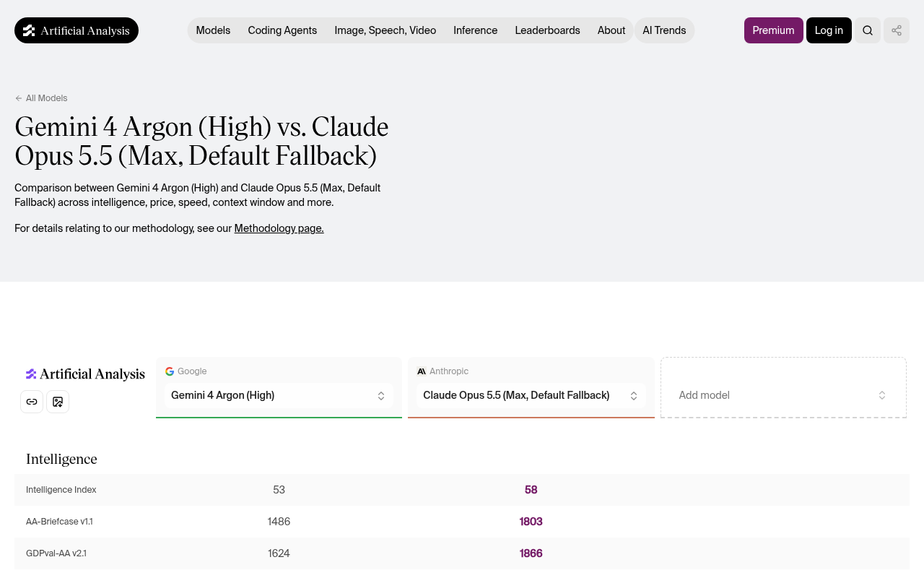The width and height of the screenshot is (924, 578).
Task: Click the Premium button
Action: tap(774, 30)
